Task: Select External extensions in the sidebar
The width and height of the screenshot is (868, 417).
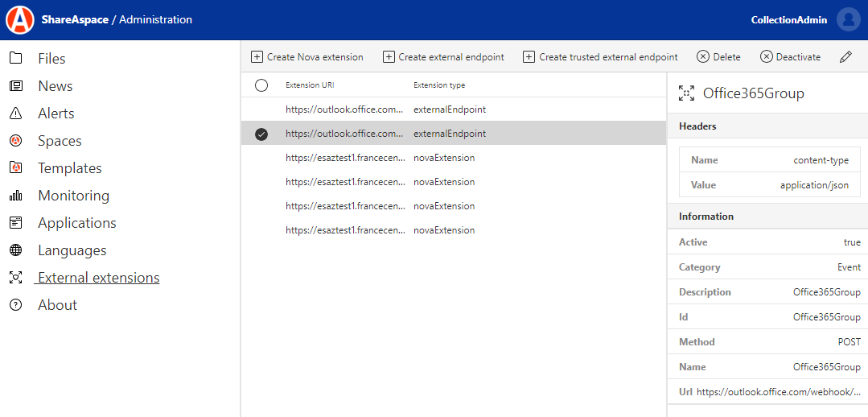Action: click(x=98, y=278)
